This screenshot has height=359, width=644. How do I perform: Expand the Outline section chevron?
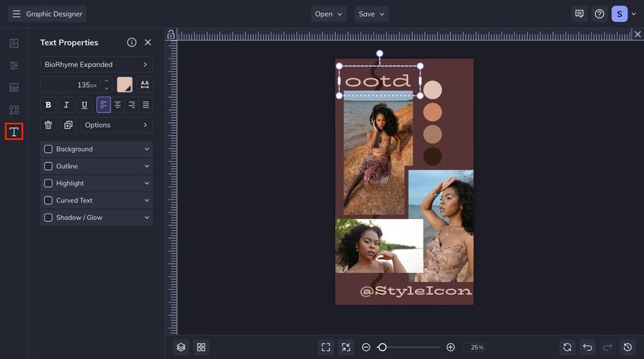point(147,167)
